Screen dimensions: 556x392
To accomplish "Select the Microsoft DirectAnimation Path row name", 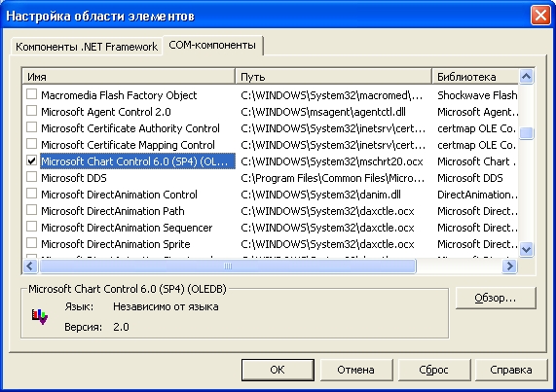I will 113,211.
